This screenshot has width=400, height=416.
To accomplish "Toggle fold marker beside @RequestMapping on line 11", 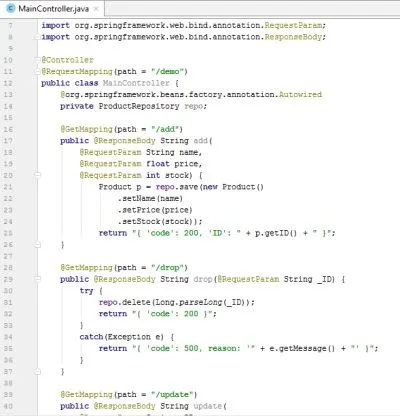I will 37,71.
